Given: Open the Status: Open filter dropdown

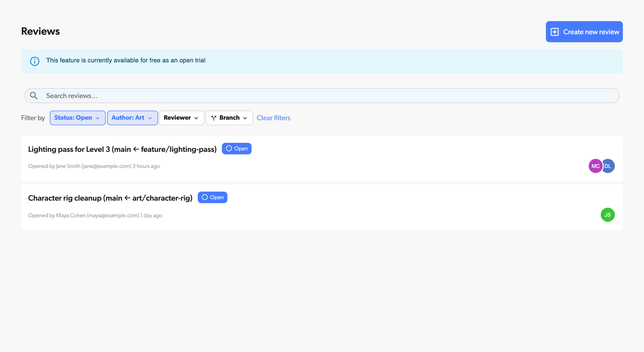Looking at the screenshot, I should coord(77,118).
